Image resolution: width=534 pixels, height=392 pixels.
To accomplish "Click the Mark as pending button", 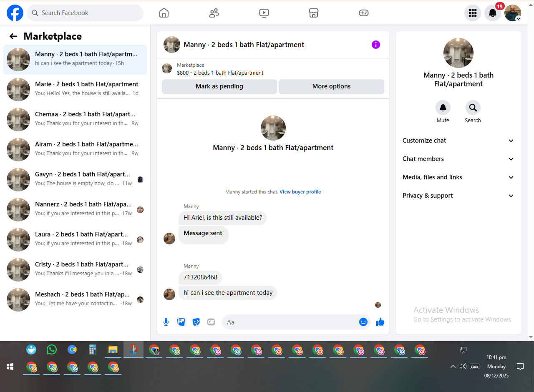I will point(219,86).
